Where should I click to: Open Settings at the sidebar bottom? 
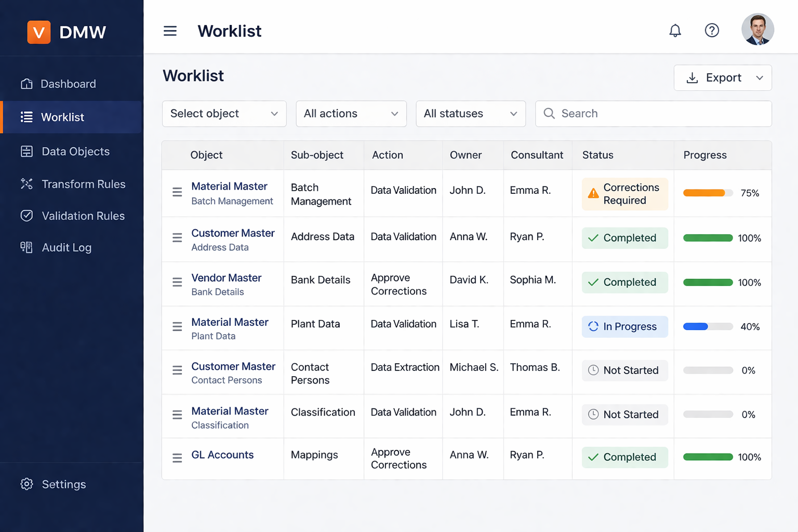click(63, 485)
